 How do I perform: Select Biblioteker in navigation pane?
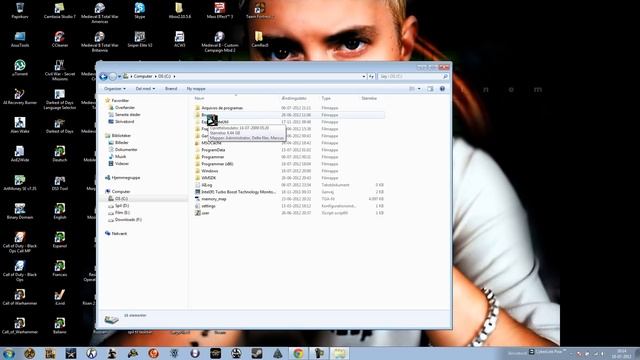coord(121,136)
